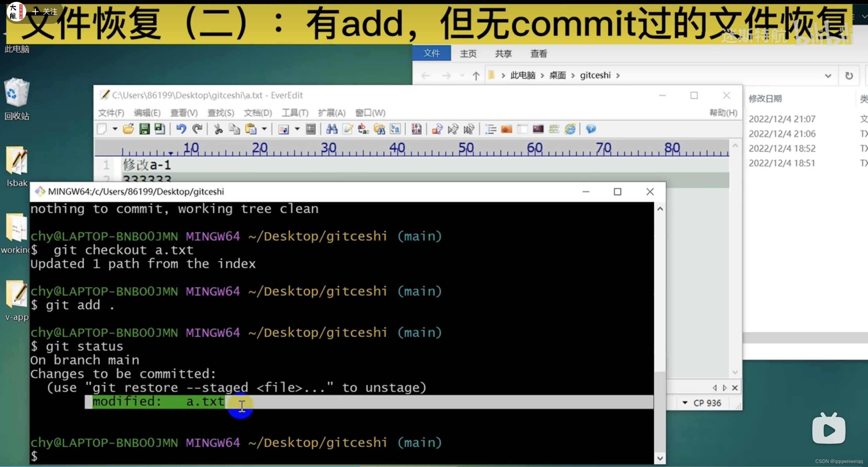The width and height of the screenshot is (868, 467).
Task: Switch to the 查看 tab in Explorer
Action: [538, 53]
